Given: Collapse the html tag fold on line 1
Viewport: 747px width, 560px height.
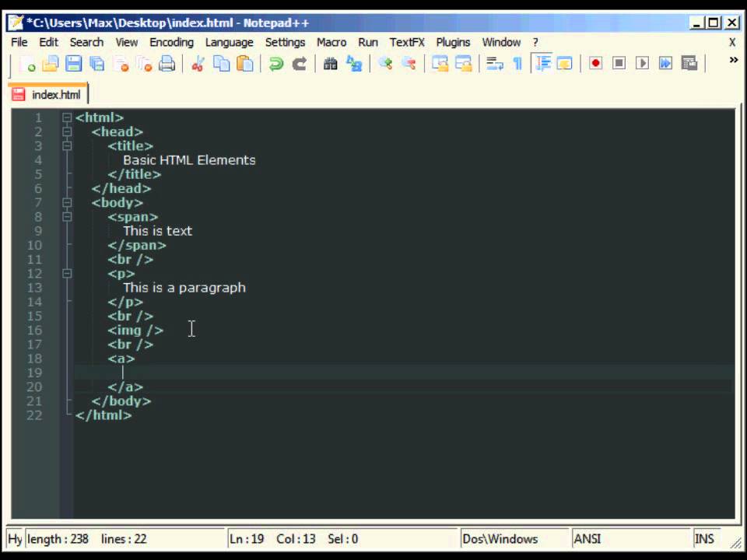Looking at the screenshot, I should [67, 117].
